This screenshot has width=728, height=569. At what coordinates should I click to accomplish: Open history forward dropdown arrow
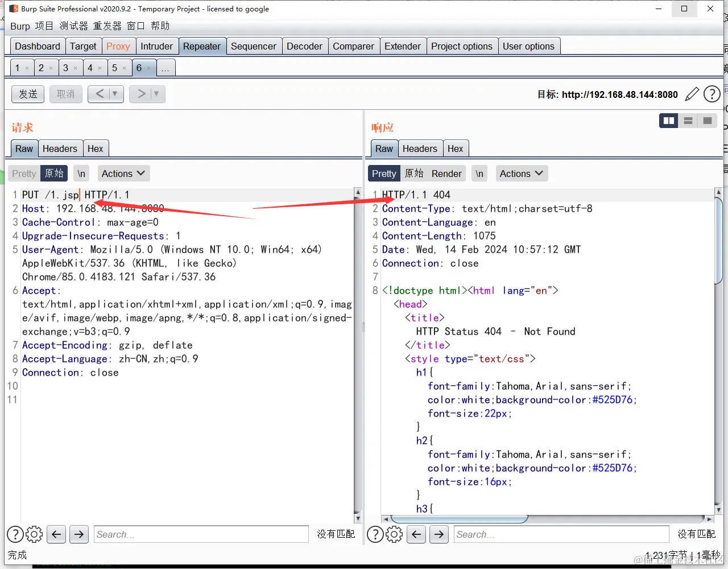[x=157, y=94]
